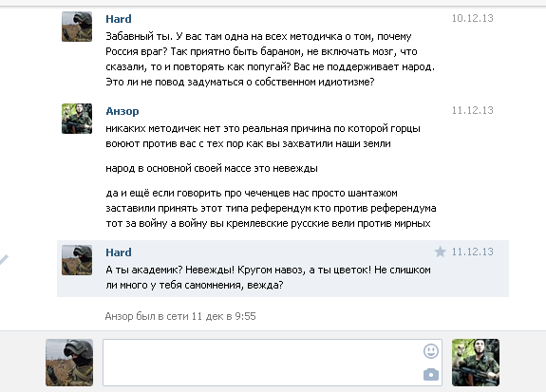The image size is (546, 392).
Task: Click Анзор's large avatar right of input box
Action: click(476, 363)
